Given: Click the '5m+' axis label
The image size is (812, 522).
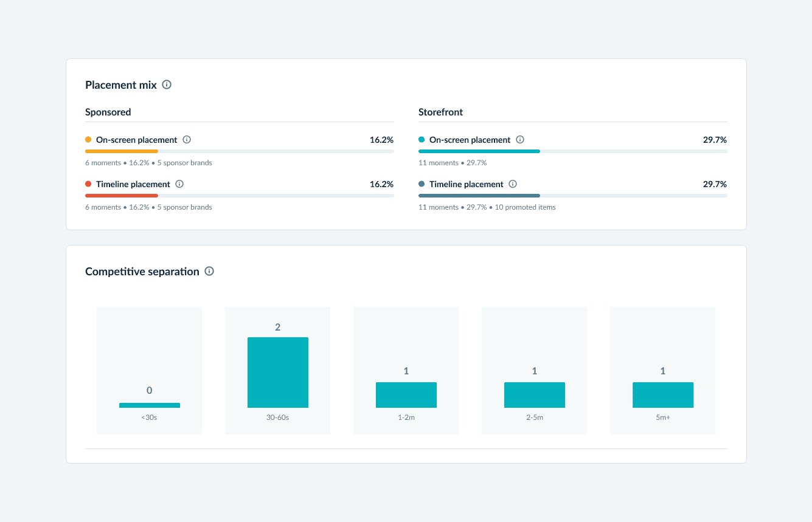Looking at the screenshot, I should coord(663,418).
